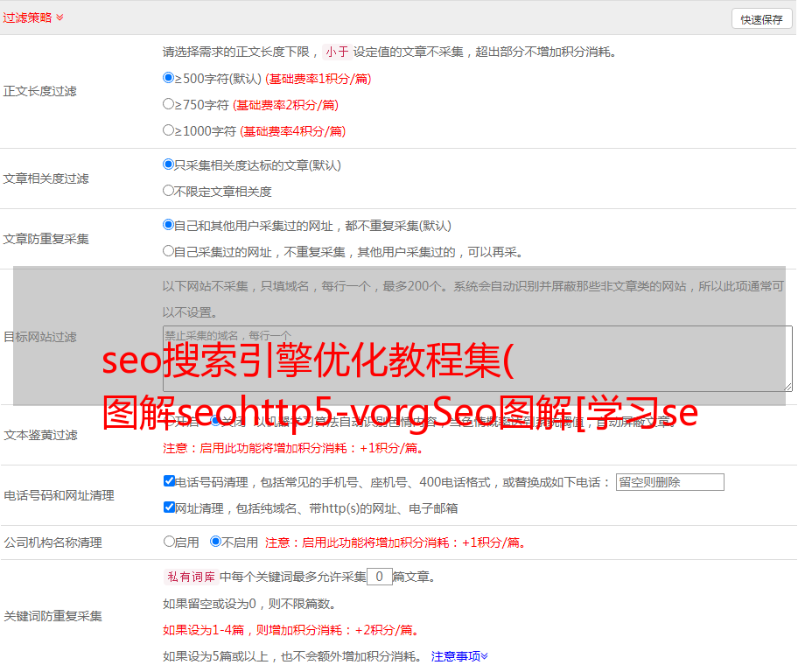Focus the 禁止采集的域名 textarea
Image resolution: width=798 pixels, height=672 pixels.
coord(478,359)
